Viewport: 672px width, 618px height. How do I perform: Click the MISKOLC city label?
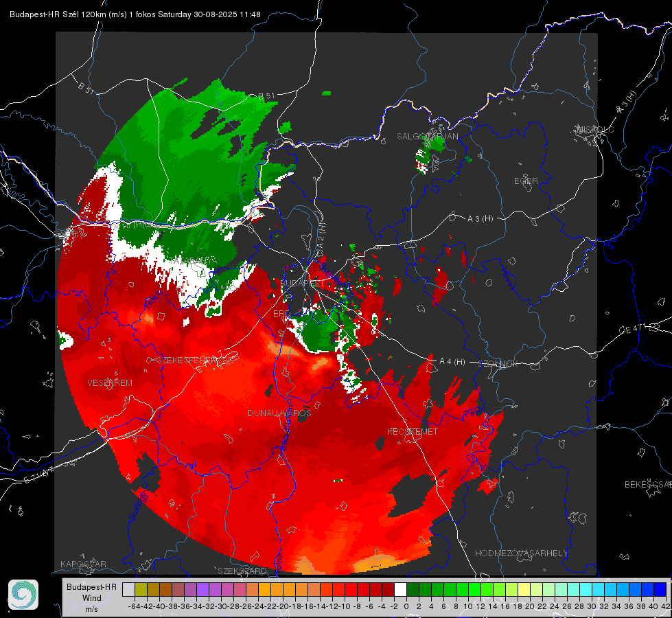(x=595, y=129)
